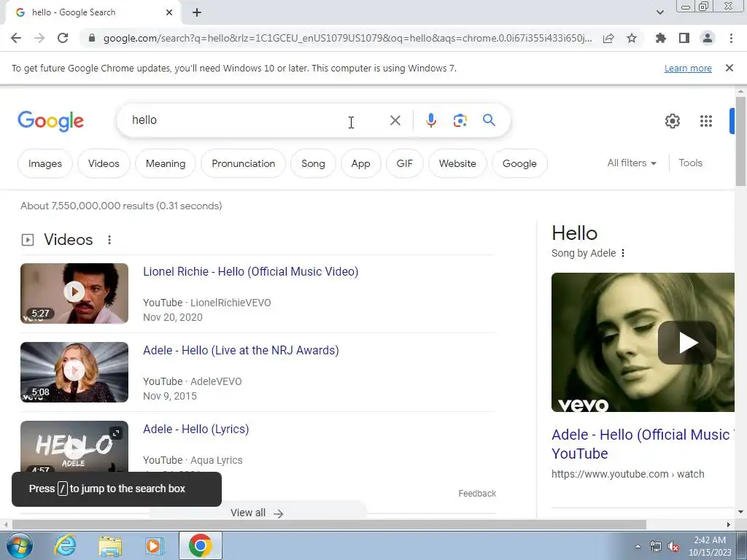Go back with the browser back arrow
Screen dimensions: 747x560
coord(16,38)
